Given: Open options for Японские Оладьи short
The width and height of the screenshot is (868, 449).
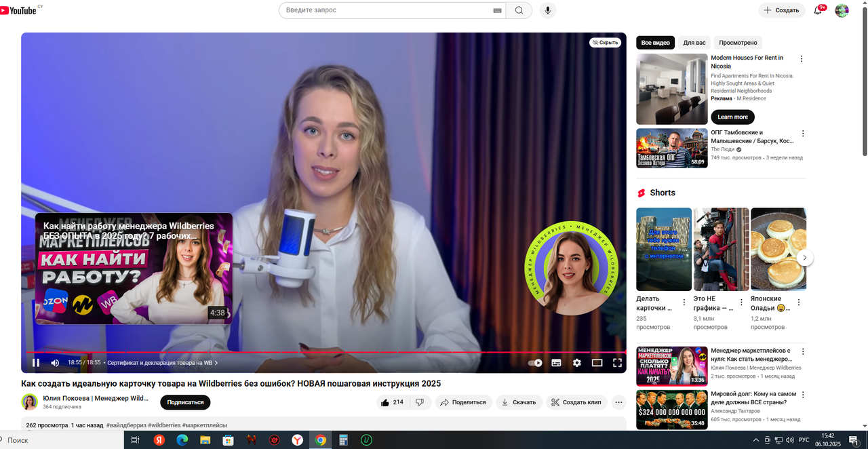Looking at the screenshot, I should pyautogui.click(x=798, y=302).
